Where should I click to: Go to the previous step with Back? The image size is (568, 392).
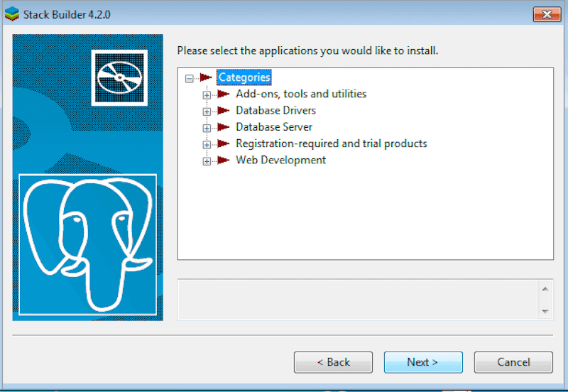[x=333, y=362]
